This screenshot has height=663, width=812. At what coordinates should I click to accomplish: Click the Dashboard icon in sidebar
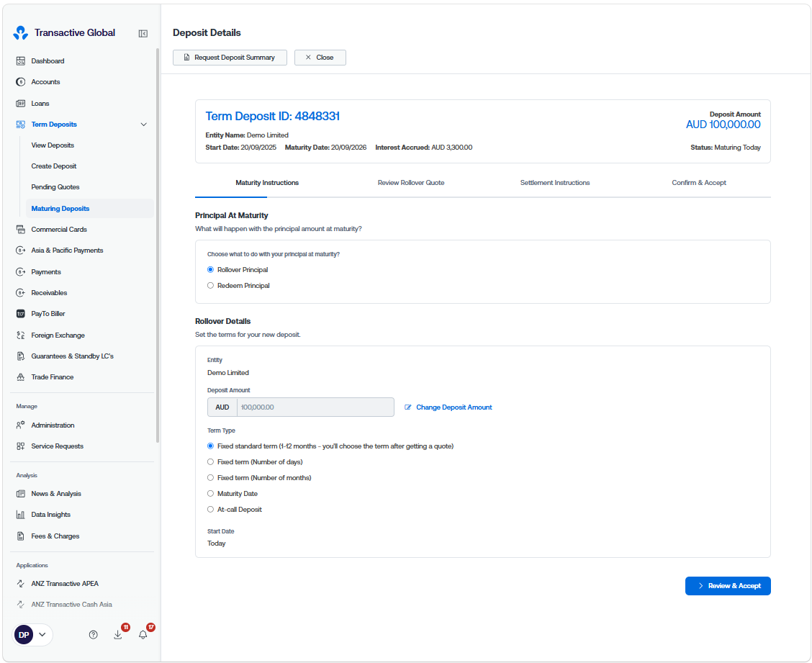(x=21, y=61)
